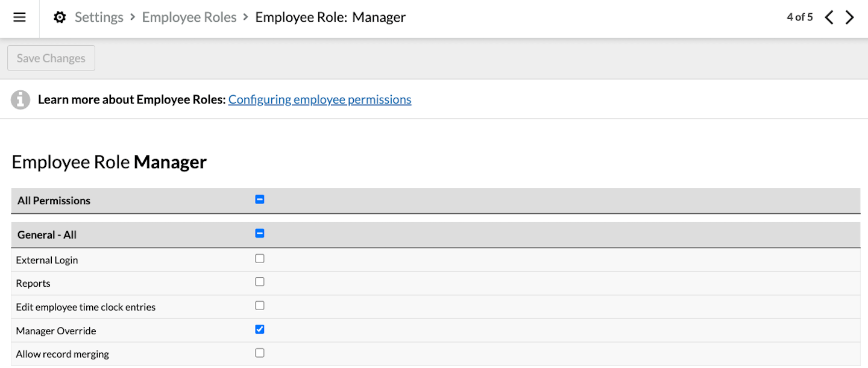Enable Edit employee time clock entries

click(259, 305)
